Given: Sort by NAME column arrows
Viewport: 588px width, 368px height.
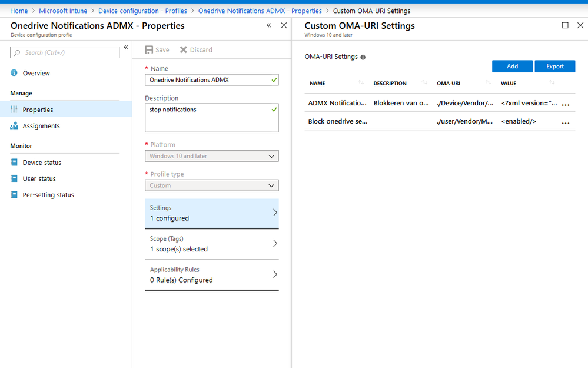Looking at the screenshot, I should [361, 82].
